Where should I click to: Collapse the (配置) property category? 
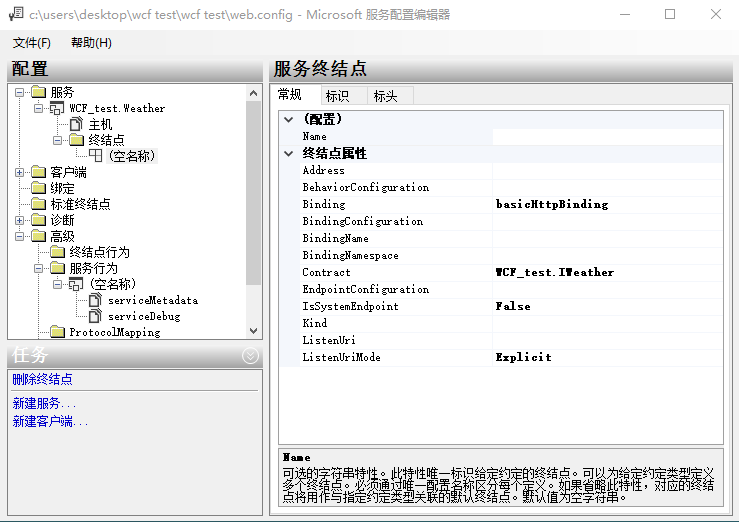coord(288,119)
